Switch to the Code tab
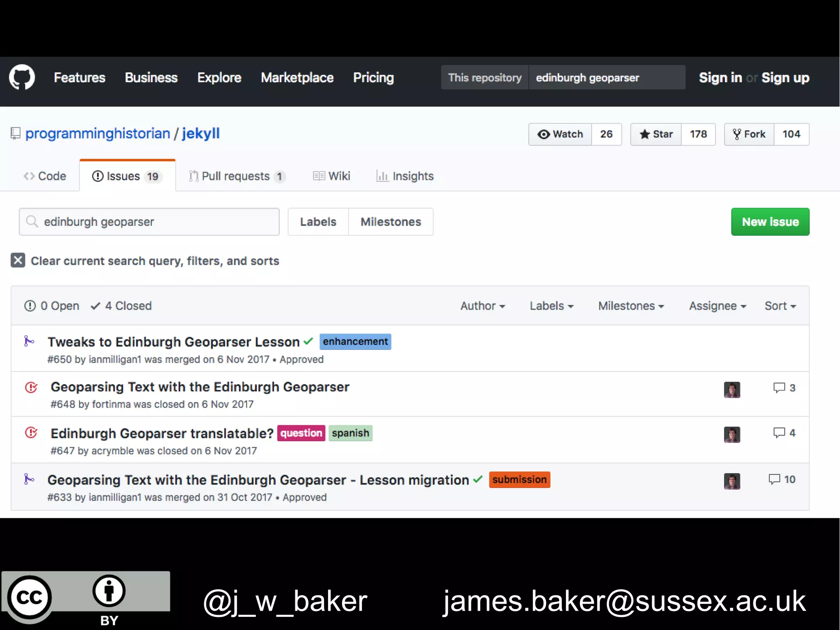This screenshot has width=840, height=630. (x=45, y=176)
